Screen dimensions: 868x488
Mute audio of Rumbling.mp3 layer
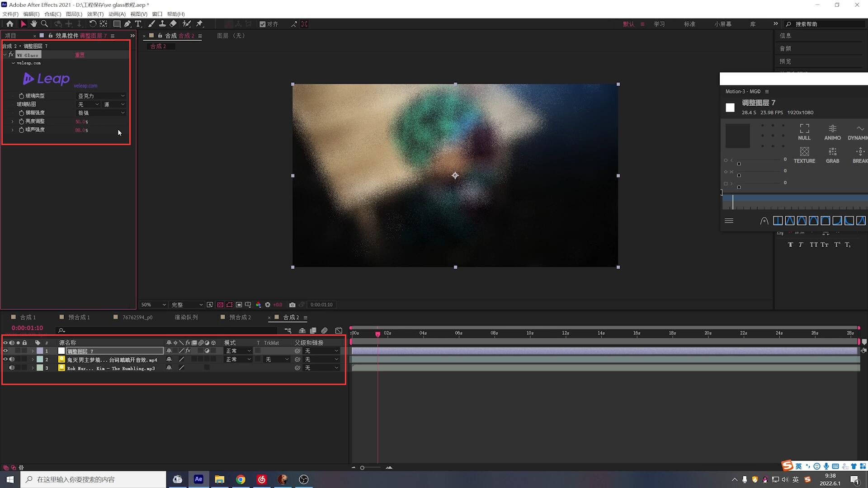click(x=12, y=368)
